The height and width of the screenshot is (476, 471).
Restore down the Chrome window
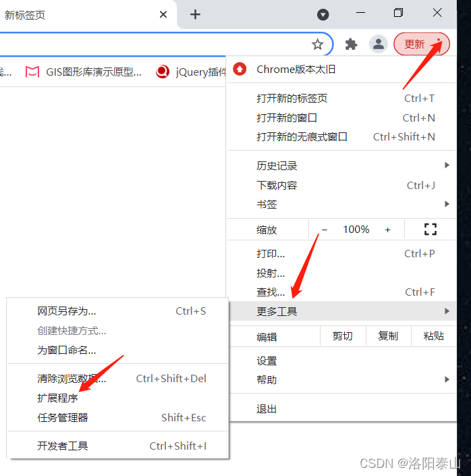398,13
